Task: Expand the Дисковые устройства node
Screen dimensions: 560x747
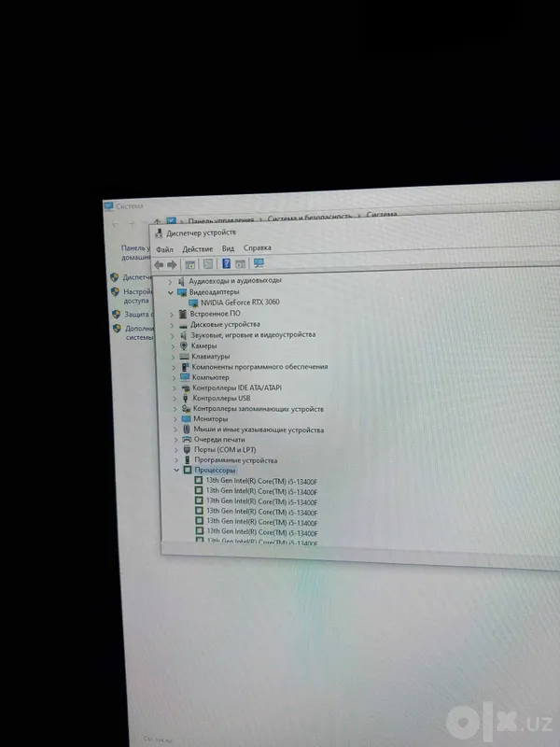Action: pyautogui.click(x=172, y=325)
